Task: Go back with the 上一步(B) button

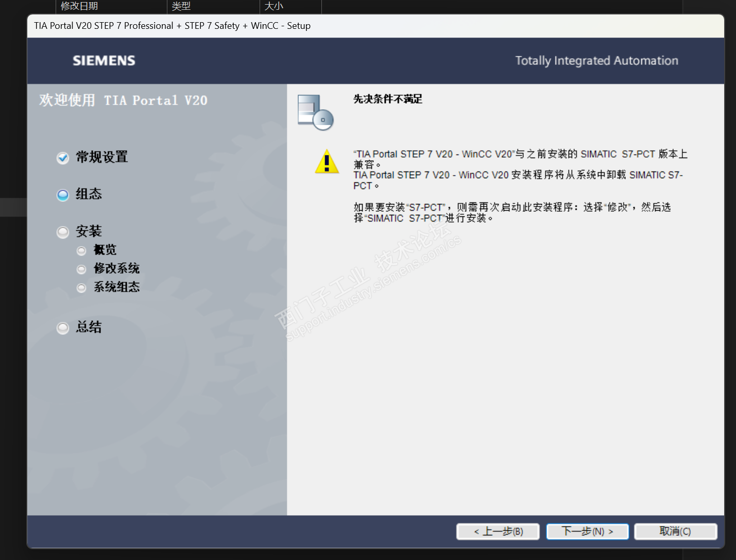Action: (498, 531)
